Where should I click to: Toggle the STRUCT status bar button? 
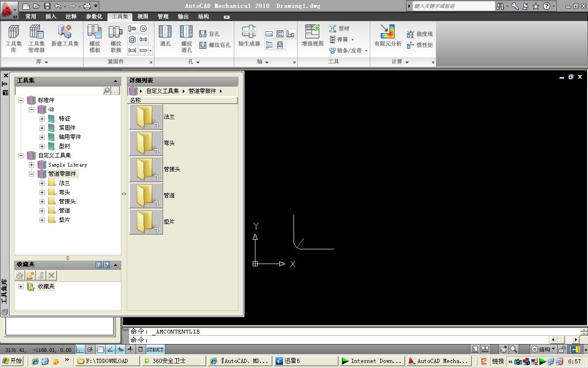[x=155, y=350]
